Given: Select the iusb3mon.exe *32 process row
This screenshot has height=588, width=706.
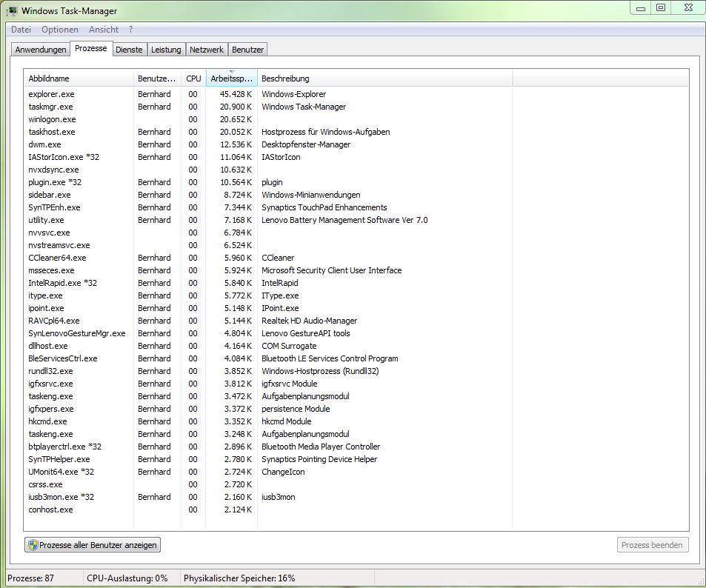Looking at the screenshot, I should tap(268, 498).
